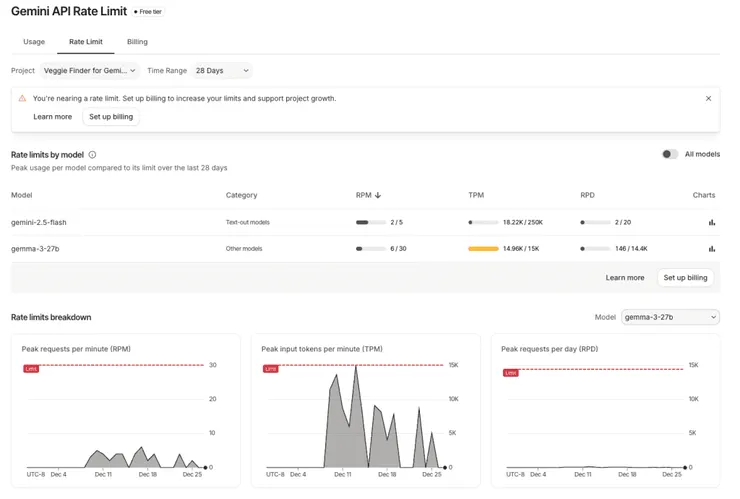Click RPD progress bar for gemma-3-27b
Image resolution: width=740 pixels, height=499 pixels.
pyautogui.click(x=595, y=249)
